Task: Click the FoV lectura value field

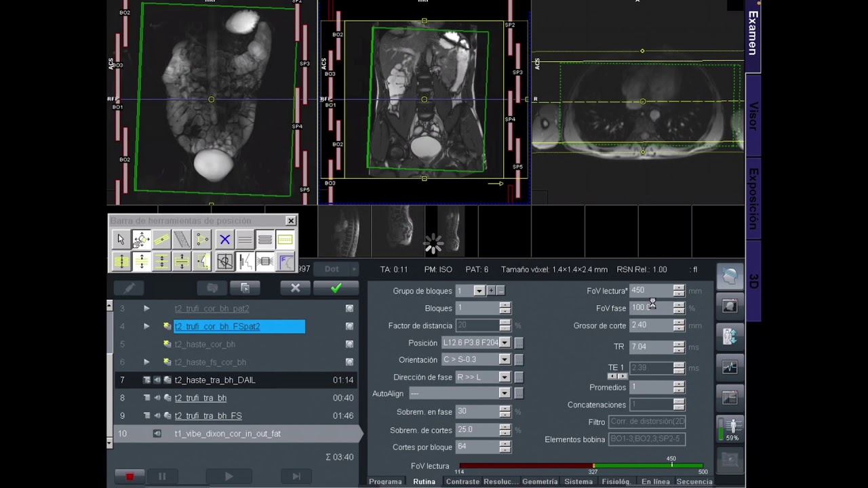Action: point(651,291)
